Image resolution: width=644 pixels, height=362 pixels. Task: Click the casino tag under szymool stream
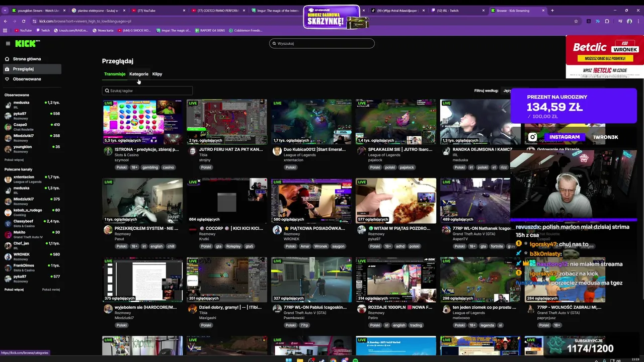(168, 167)
